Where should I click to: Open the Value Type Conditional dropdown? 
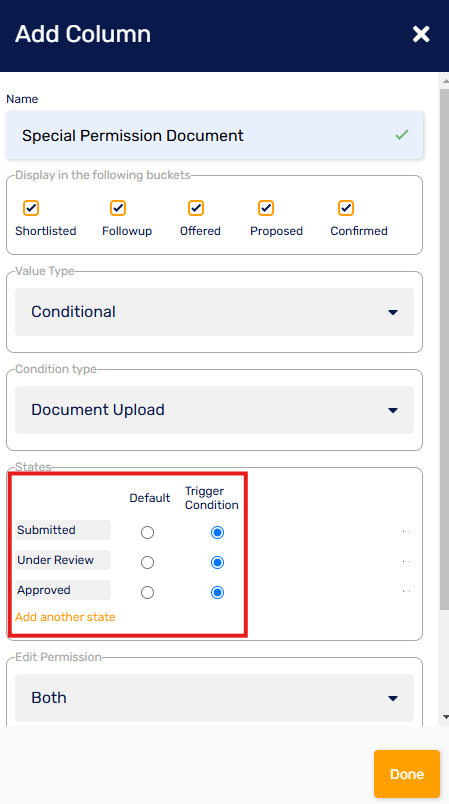pyautogui.click(x=214, y=312)
